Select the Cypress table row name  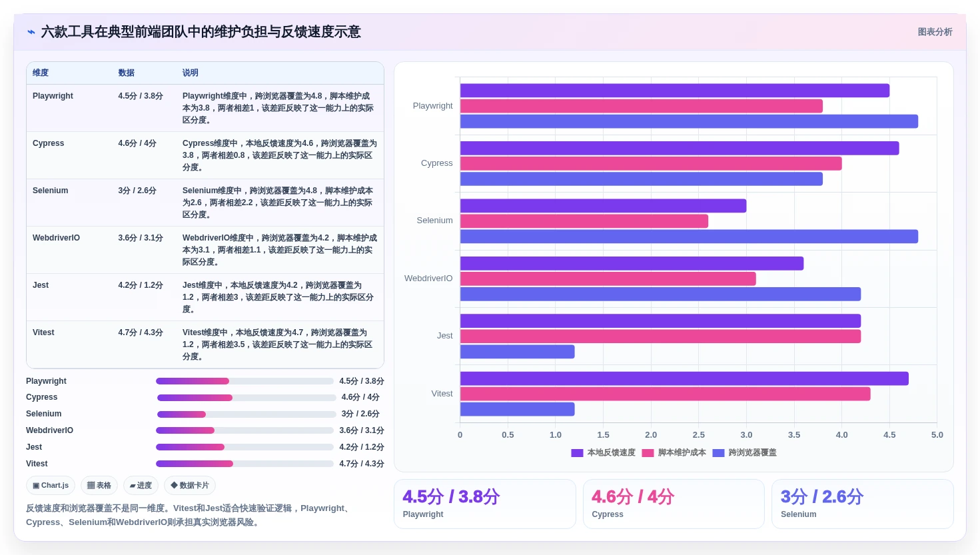(x=48, y=143)
